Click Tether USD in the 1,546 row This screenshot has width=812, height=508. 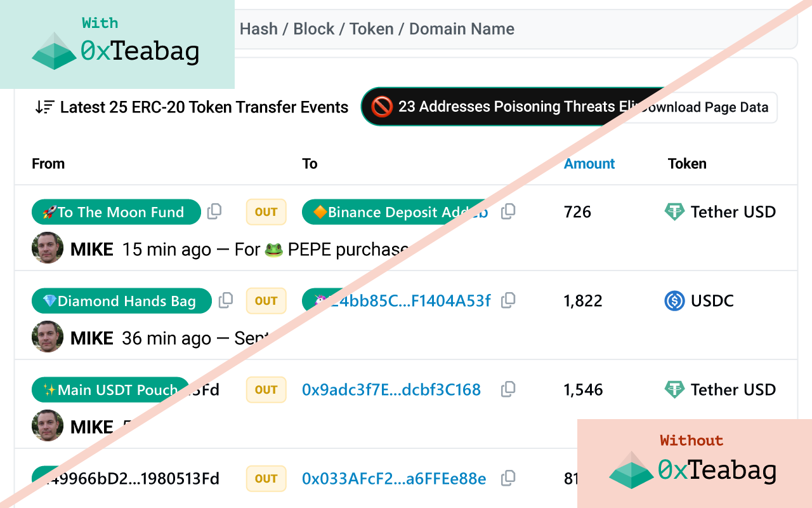click(733, 389)
